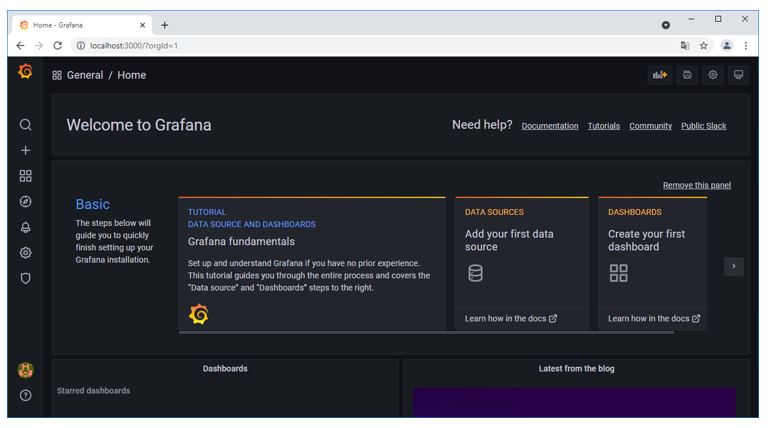Click the blog banner image thumbnail

(574, 402)
